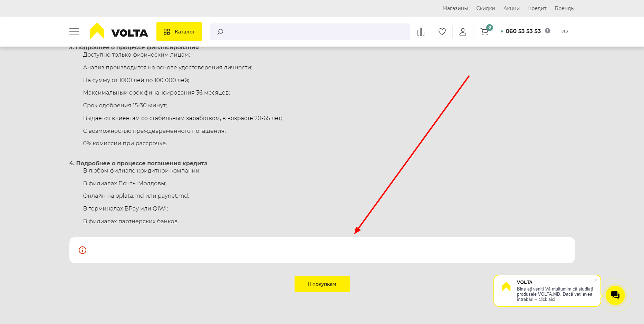Open the hamburger menu
This screenshot has height=324, width=644.
point(74,32)
